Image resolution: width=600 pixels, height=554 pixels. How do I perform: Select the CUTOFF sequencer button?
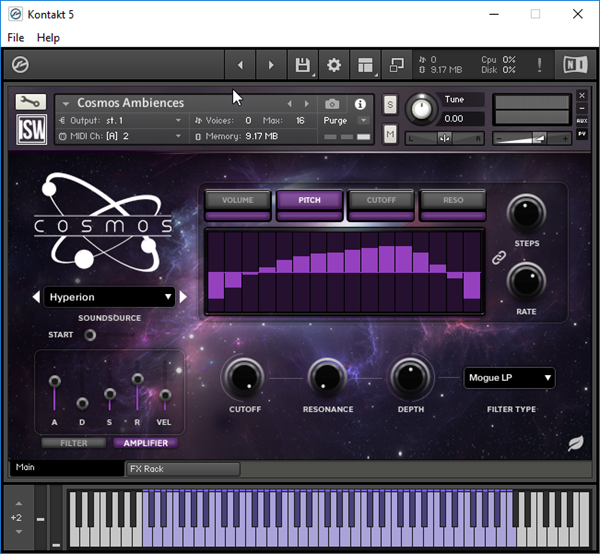(381, 200)
